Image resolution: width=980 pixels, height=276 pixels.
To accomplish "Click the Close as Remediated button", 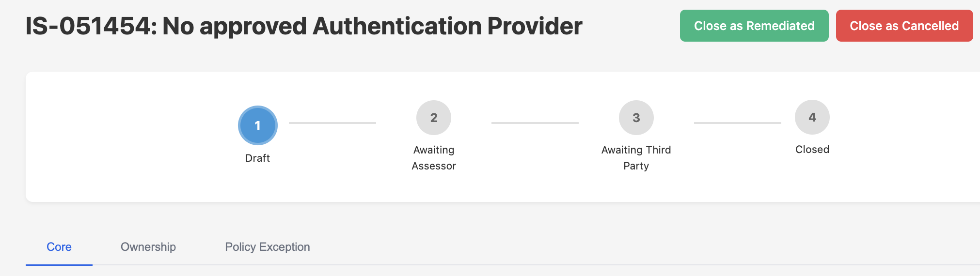I will pyautogui.click(x=754, y=26).
